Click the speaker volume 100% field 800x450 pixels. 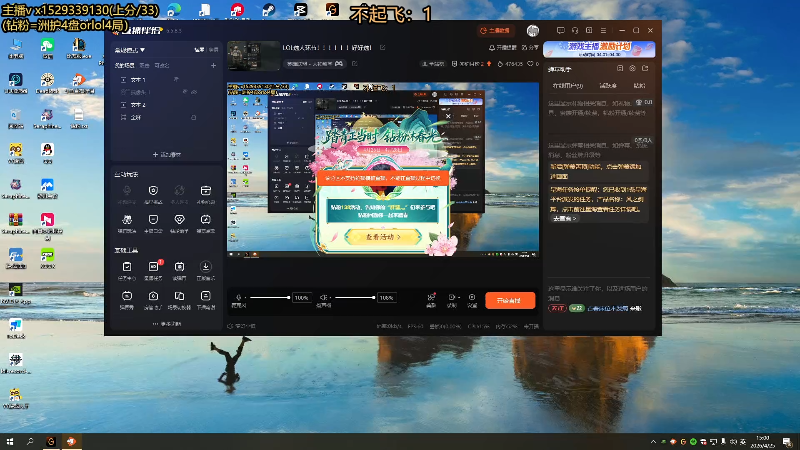click(x=386, y=297)
